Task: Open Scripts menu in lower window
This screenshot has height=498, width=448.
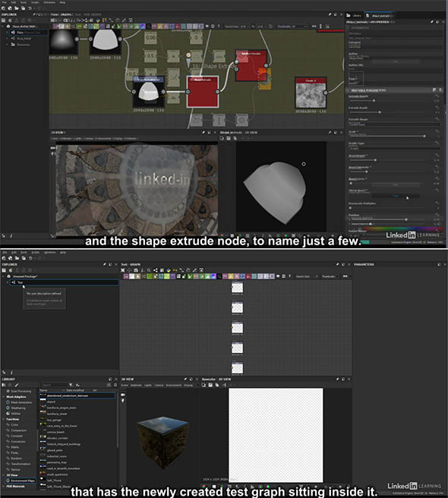Action: [x=36, y=252]
